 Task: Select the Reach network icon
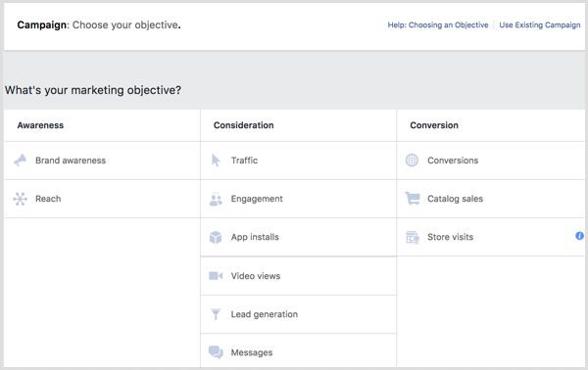(x=20, y=199)
